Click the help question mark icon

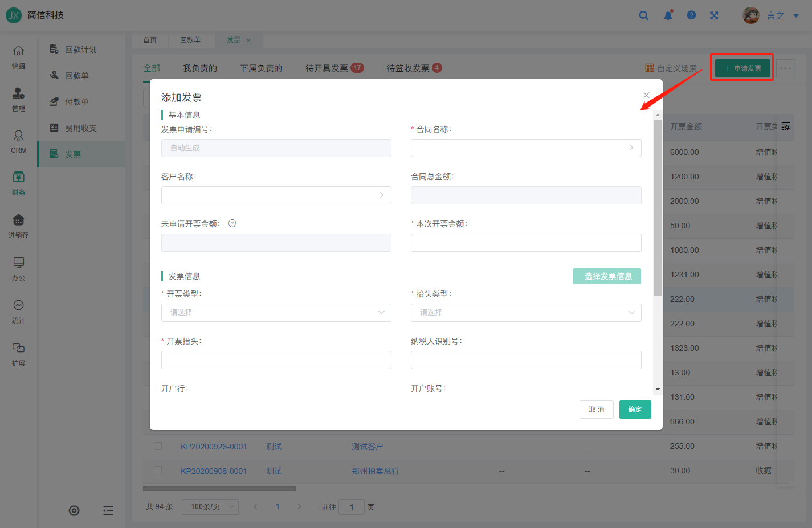pyautogui.click(x=691, y=15)
